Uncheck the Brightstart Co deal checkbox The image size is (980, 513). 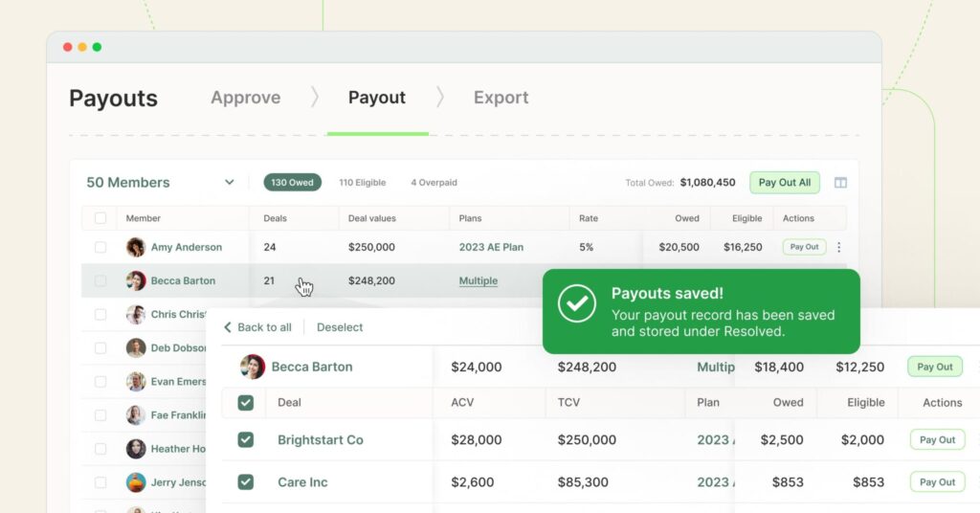point(246,440)
